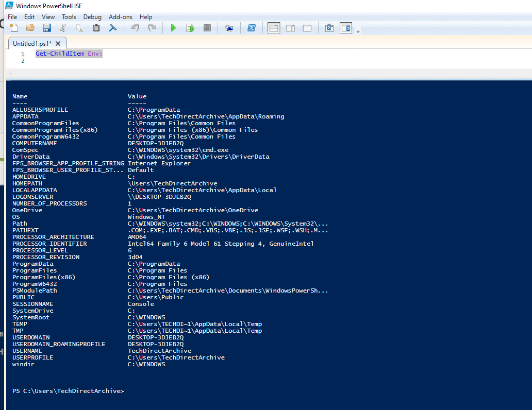Viewport: 532px width, 410px height.
Task: Close the Untitled1.ps1 tab
Action: (58, 44)
